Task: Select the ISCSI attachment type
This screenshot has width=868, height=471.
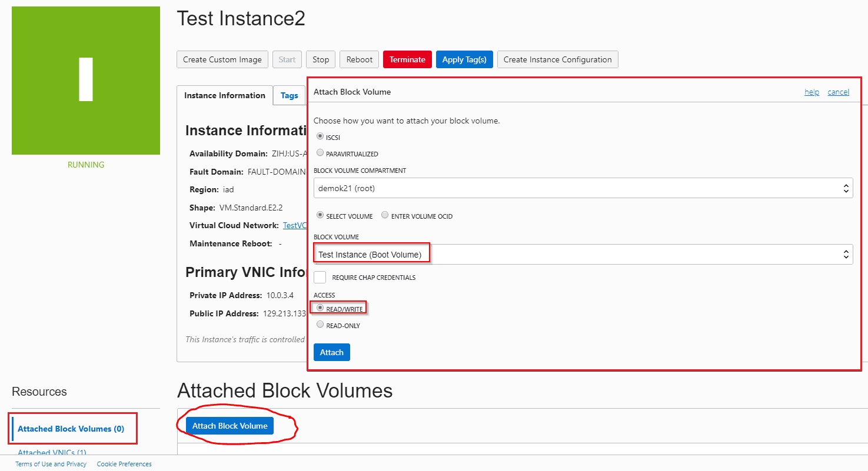Action: point(320,136)
